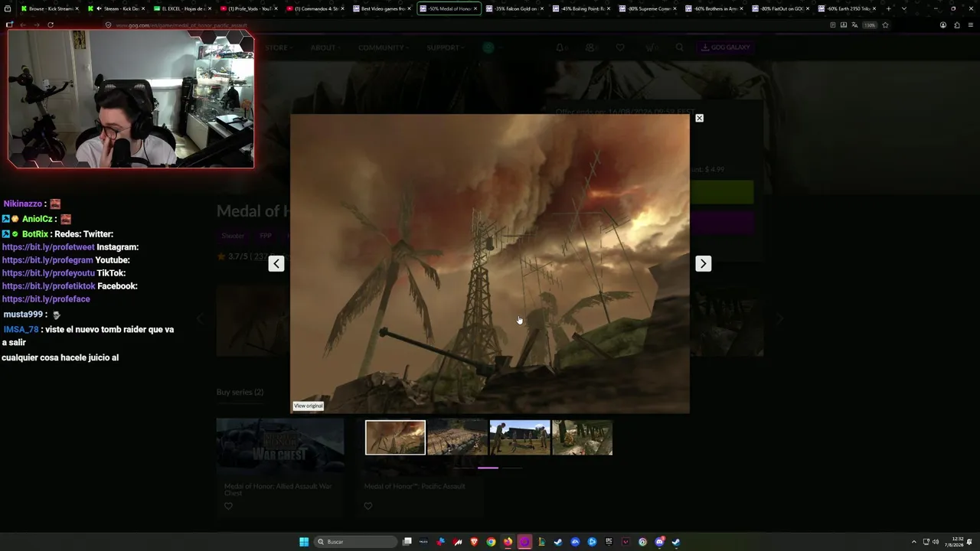Select the second gallery thumbnail
The height and width of the screenshot is (551, 980).
click(457, 437)
